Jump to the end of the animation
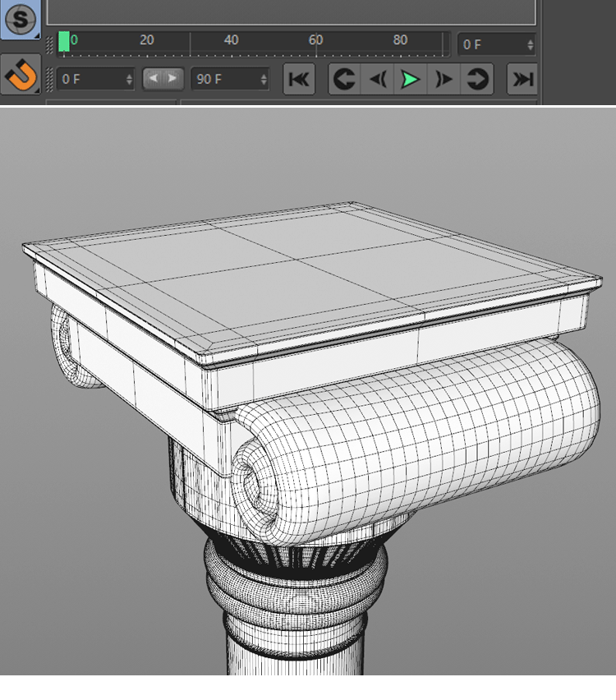 coord(522,79)
